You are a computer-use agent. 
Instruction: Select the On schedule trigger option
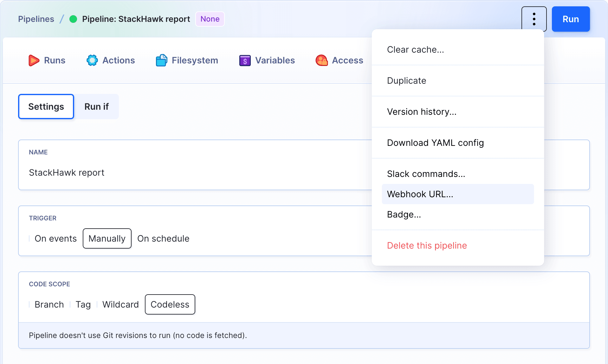coord(163,238)
